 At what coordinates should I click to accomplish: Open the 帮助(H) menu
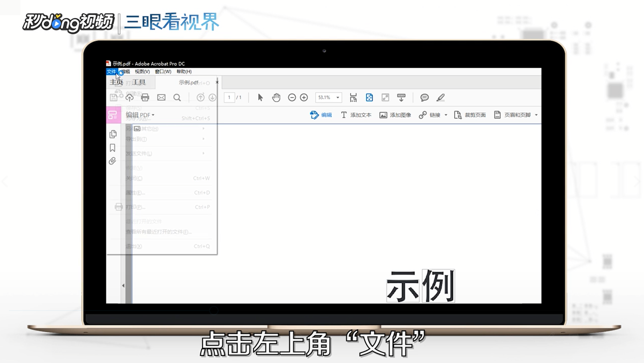(x=184, y=71)
